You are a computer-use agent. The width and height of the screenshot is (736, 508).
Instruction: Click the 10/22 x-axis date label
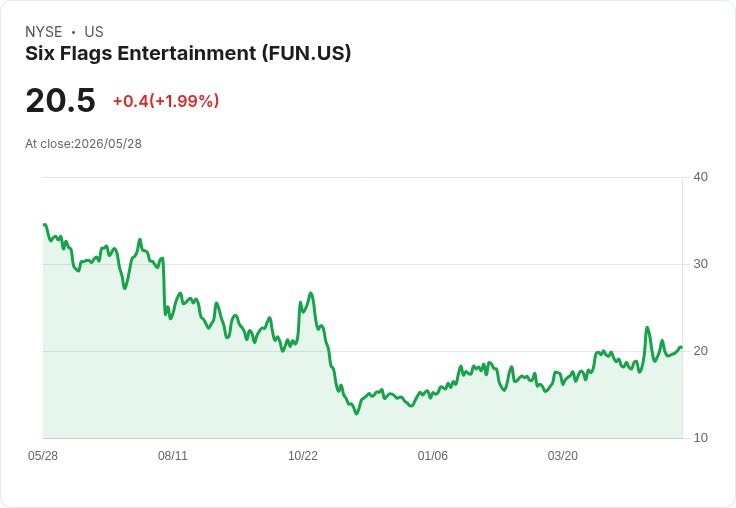[303, 456]
